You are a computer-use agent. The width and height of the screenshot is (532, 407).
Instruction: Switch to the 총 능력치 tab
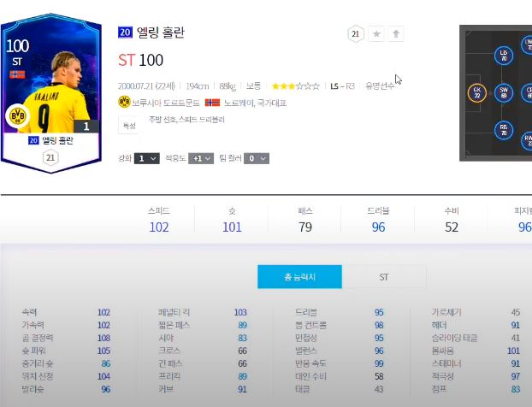point(299,277)
